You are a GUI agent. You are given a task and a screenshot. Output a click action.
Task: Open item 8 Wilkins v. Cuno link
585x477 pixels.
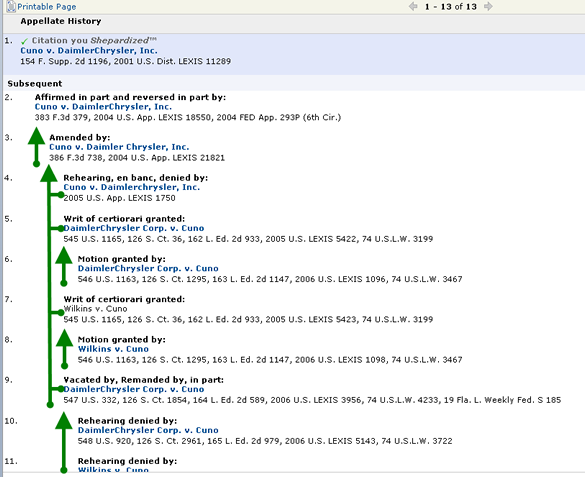click(113, 349)
